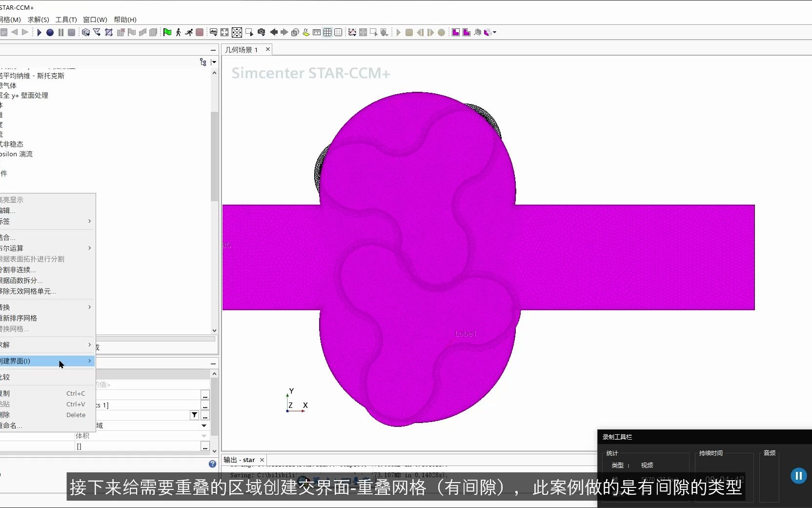Screen dimensions: 812x508
Task: Choose 重新排序网格 from context menu
Action: 47,318
